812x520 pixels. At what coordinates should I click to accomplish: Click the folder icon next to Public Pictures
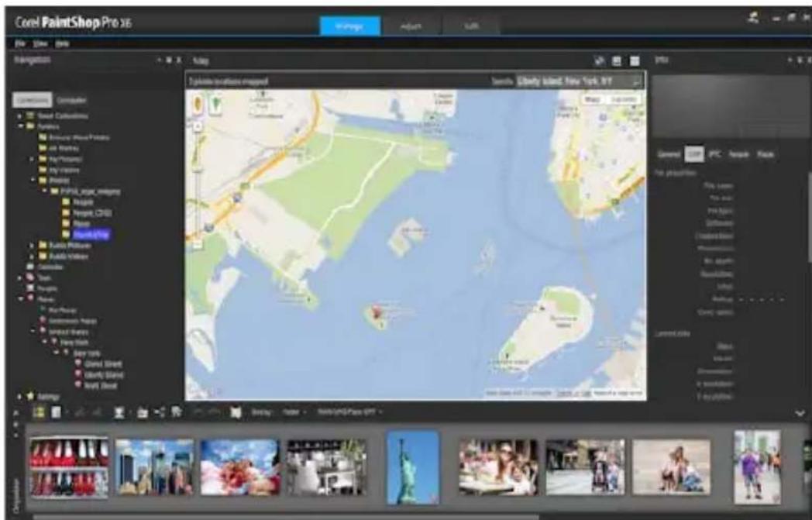[x=43, y=246]
